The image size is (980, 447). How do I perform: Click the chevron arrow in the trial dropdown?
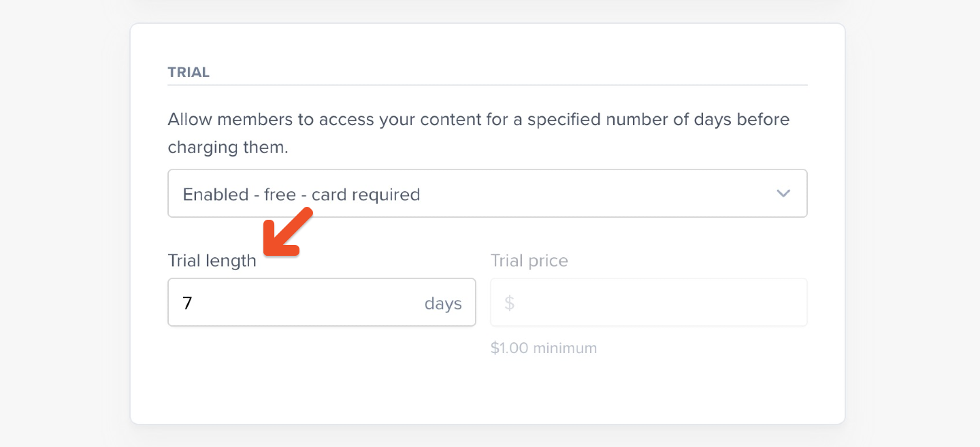click(x=783, y=194)
